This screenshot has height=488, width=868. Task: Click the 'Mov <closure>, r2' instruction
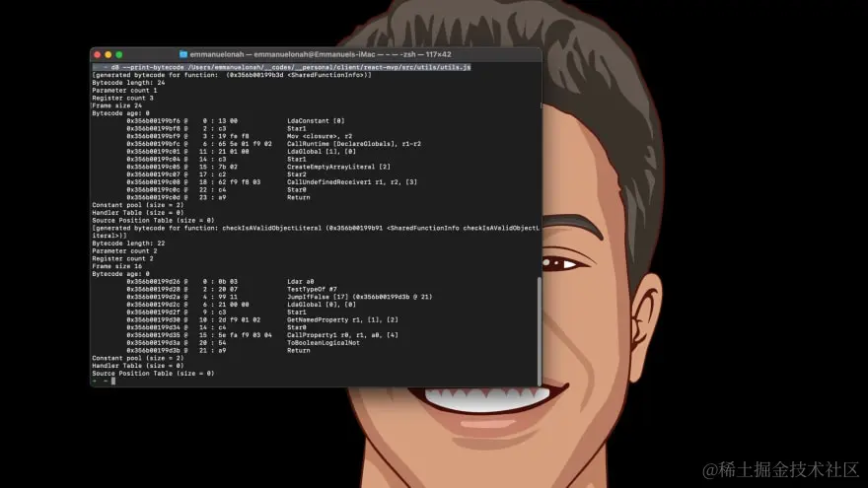click(320, 136)
